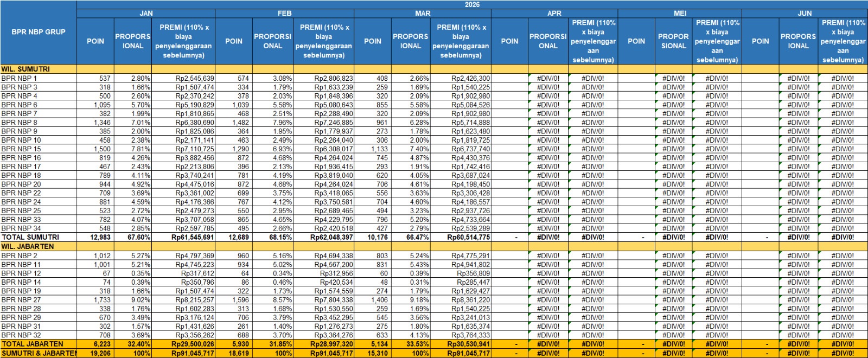
Task: Select the SUMUTRI & JABARTEN grand total label
Action: click(39, 353)
